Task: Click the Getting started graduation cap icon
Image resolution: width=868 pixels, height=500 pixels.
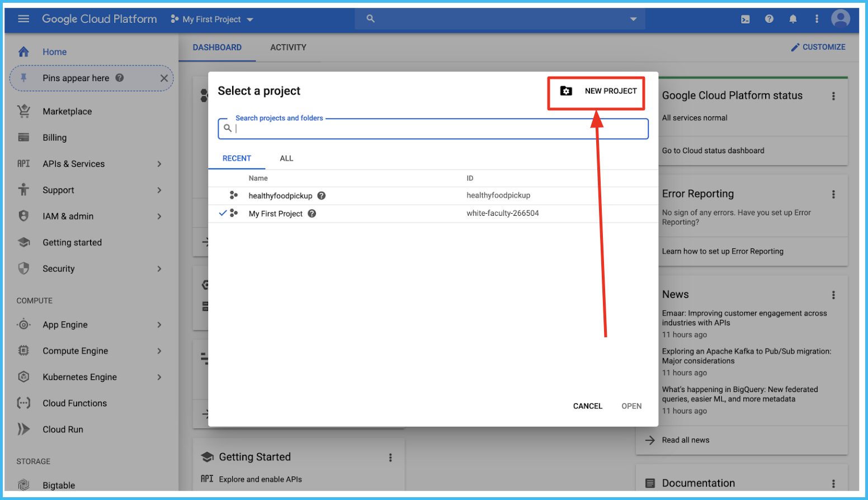Action: click(x=23, y=242)
